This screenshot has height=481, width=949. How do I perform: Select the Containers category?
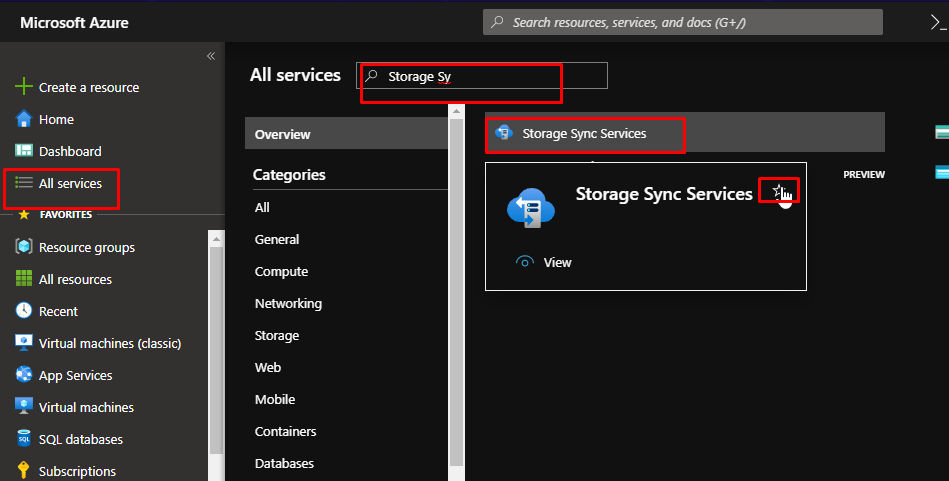pos(285,431)
